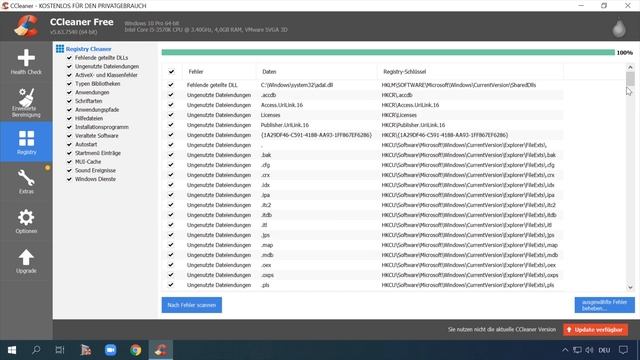Click Nach Fehler scannen button

[191, 305]
